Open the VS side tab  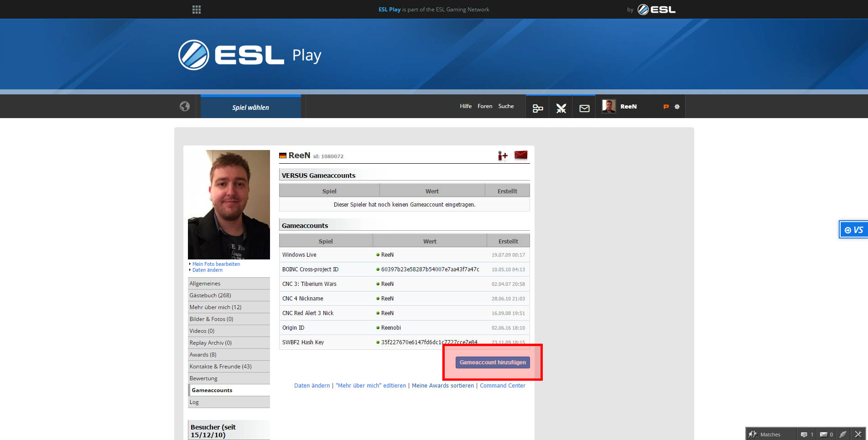click(854, 230)
